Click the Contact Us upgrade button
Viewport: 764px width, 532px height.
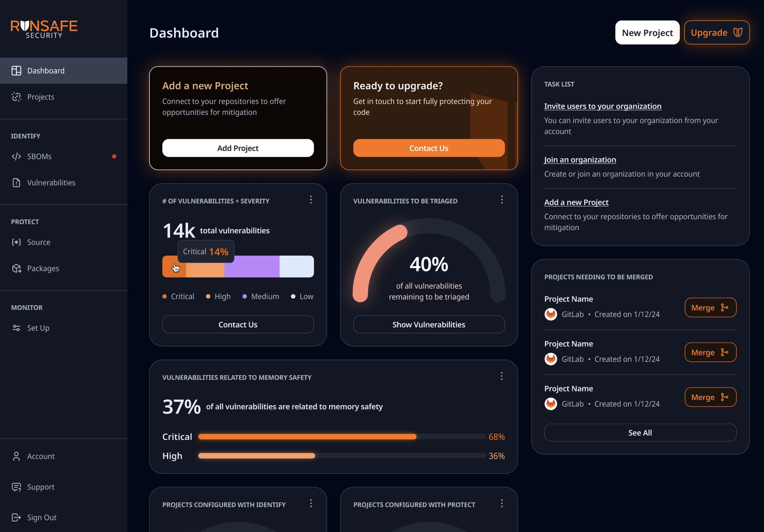(x=428, y=148)
